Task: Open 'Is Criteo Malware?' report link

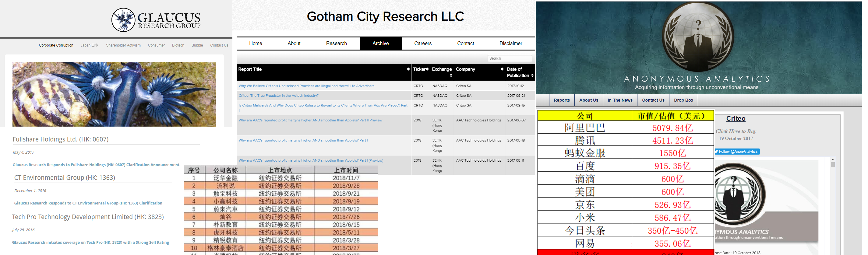Action: point(323,107)
